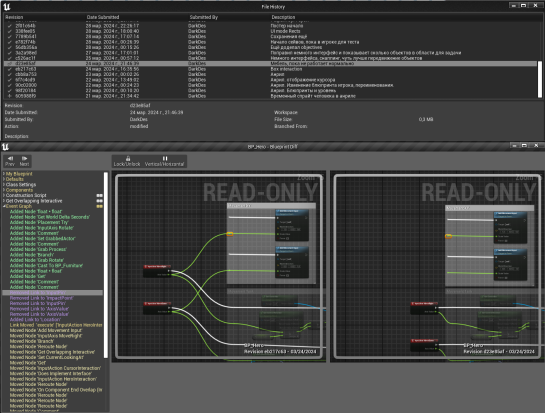Viewport: 545px width, 413px height.
Task: Expand the Construction Script tree entry
Action: [4, 195]
